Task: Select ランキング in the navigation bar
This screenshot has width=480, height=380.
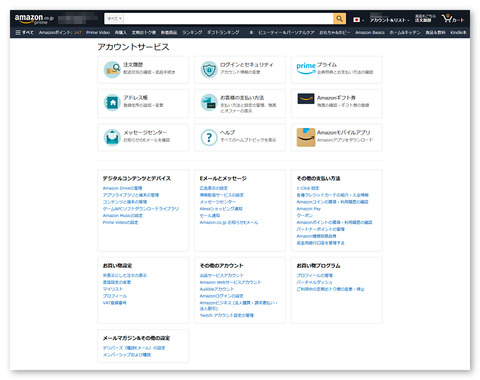Action: tap(192, 32)
